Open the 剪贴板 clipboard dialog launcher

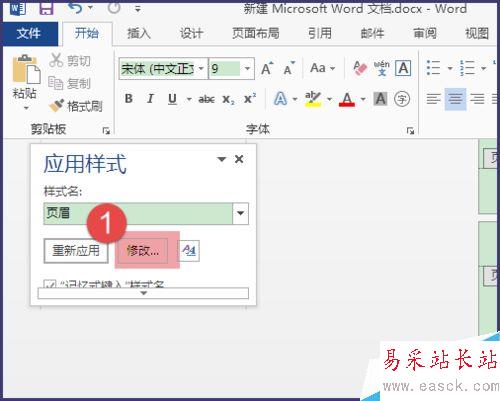coord(106,131)
